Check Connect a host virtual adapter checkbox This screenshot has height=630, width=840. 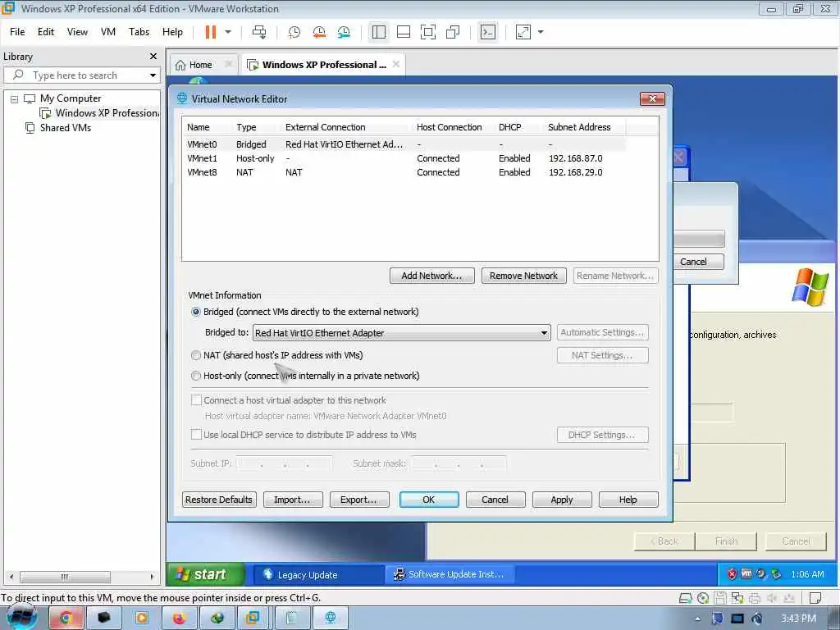pyautogui.click(x=197, y=400)
